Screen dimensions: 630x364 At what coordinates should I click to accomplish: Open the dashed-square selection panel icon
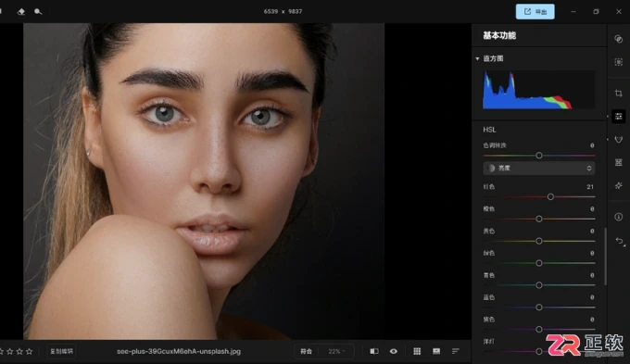point(618,62)
